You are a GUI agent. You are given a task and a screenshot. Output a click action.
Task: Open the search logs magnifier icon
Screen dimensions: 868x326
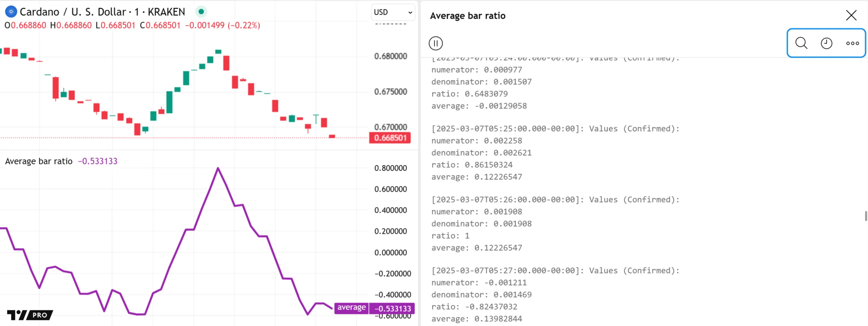[x=801, y=43]
